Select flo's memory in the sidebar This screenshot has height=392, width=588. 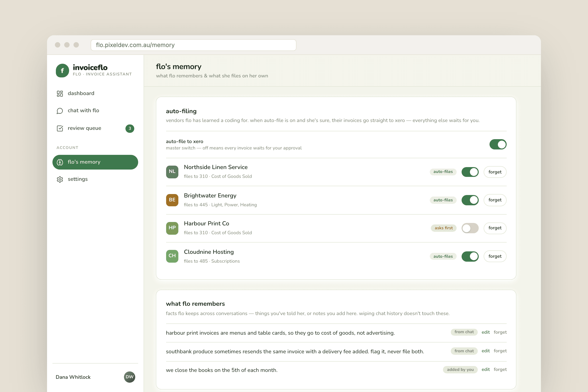coord(95,162)
